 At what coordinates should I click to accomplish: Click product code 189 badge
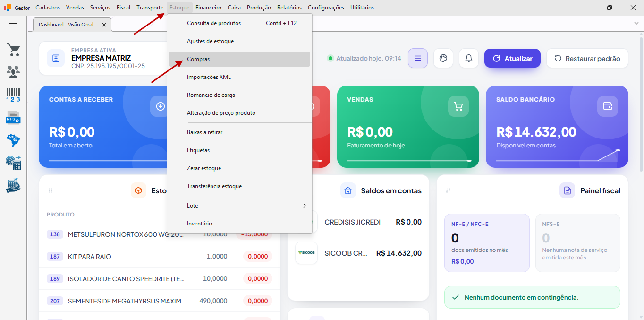[55, 279]
